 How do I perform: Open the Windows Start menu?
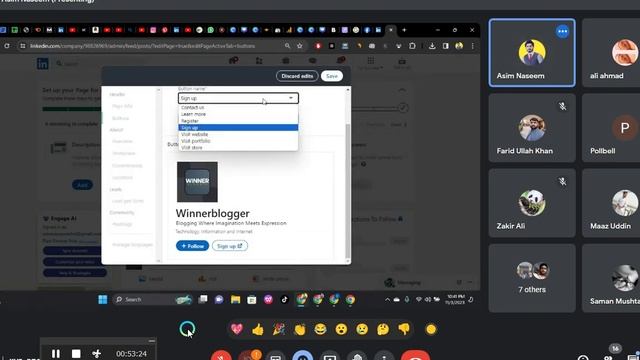(x=102, y=300)
